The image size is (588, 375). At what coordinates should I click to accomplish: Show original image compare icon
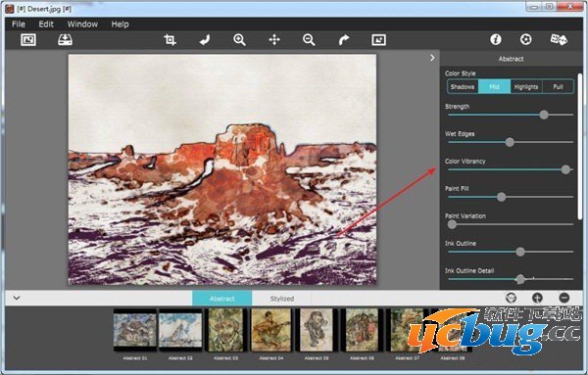point(378,40)
